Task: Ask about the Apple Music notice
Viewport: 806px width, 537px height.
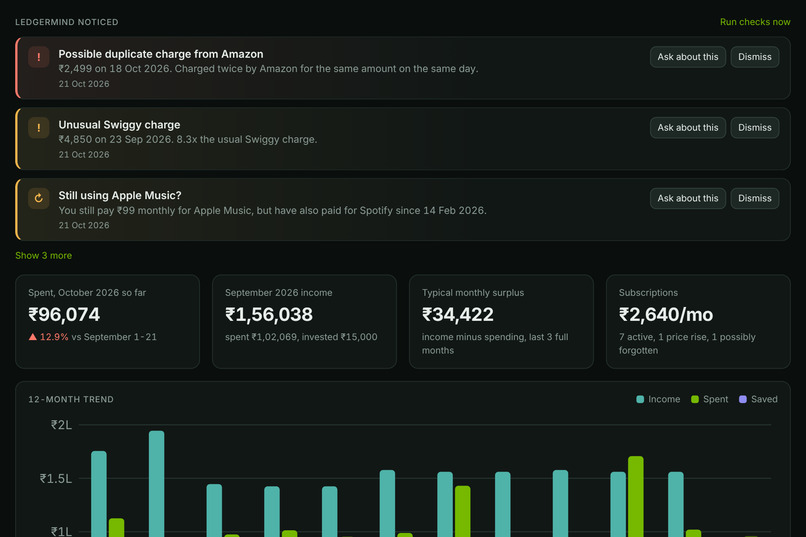Action: click(x=688, y=198)
